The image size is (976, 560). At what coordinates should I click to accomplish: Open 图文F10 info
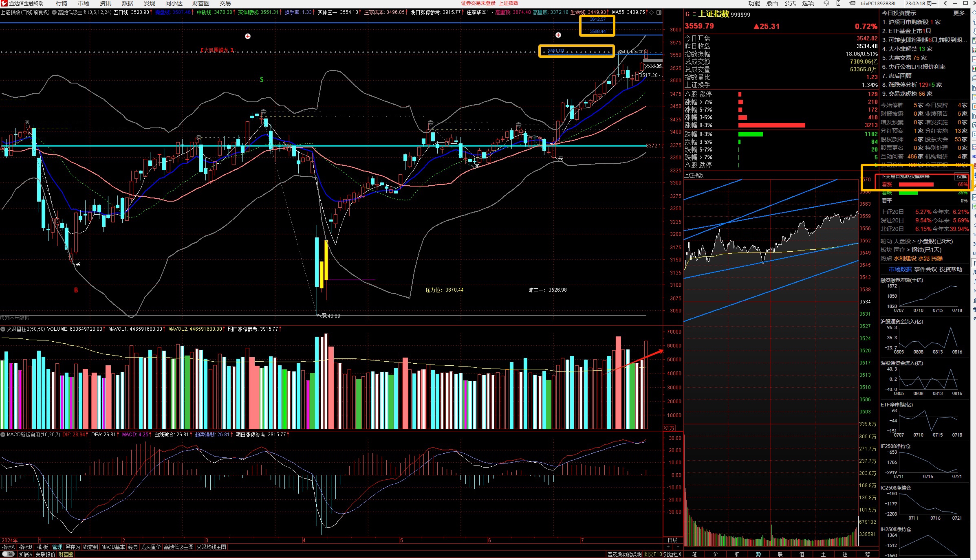tap(653, 554)
